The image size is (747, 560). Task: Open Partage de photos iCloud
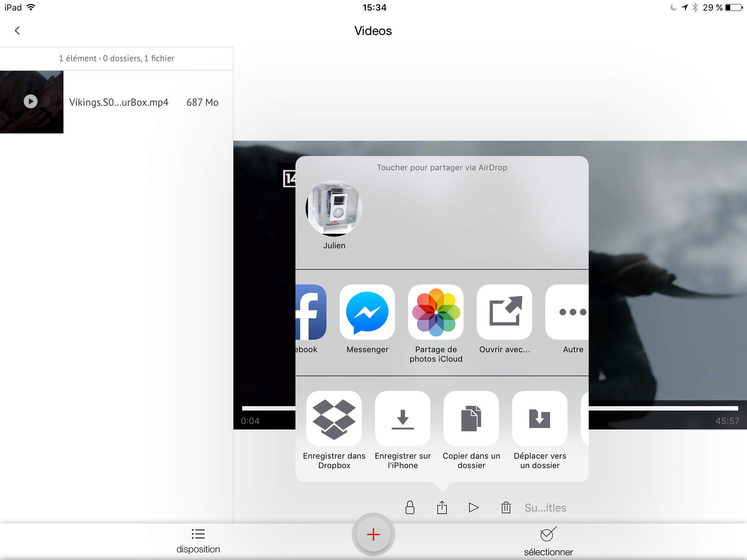coord(436,312)
